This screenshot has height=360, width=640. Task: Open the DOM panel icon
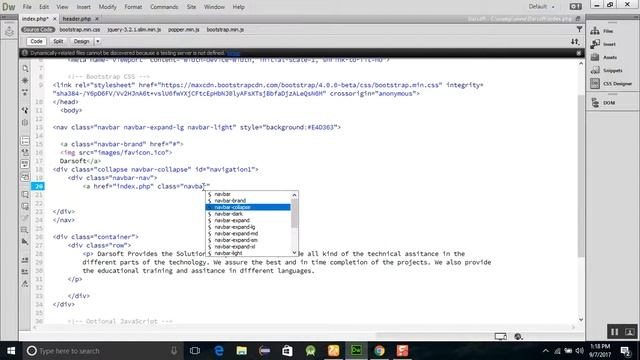coord(595,103)
